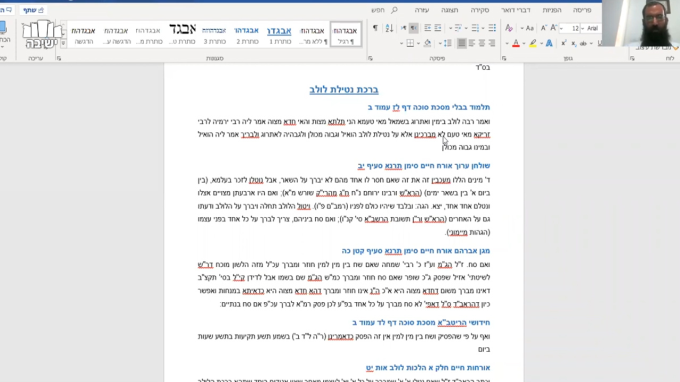Toggle Align Right
This screenshot has height=382, width=680.
[x=492, y=43]
